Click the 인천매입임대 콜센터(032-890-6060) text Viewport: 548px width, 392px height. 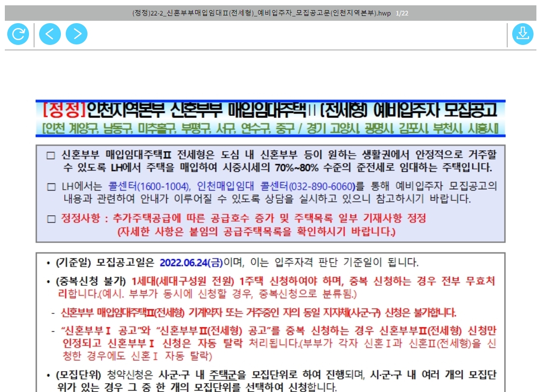[276, 186]
